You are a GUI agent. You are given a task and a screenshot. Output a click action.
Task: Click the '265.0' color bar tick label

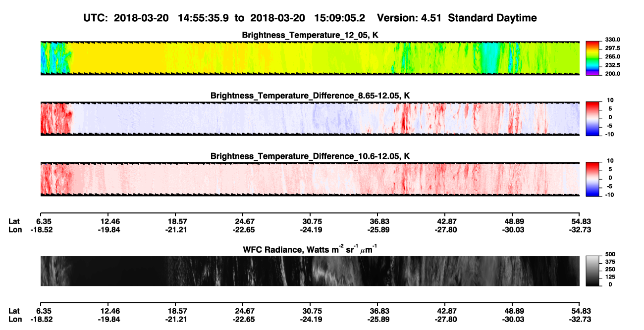pos(612,56)
